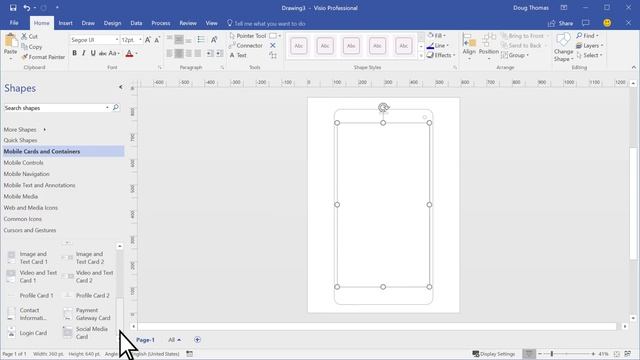640x360 pixels.
Task: Click the search magnifier icon
Action: point(116,107)
